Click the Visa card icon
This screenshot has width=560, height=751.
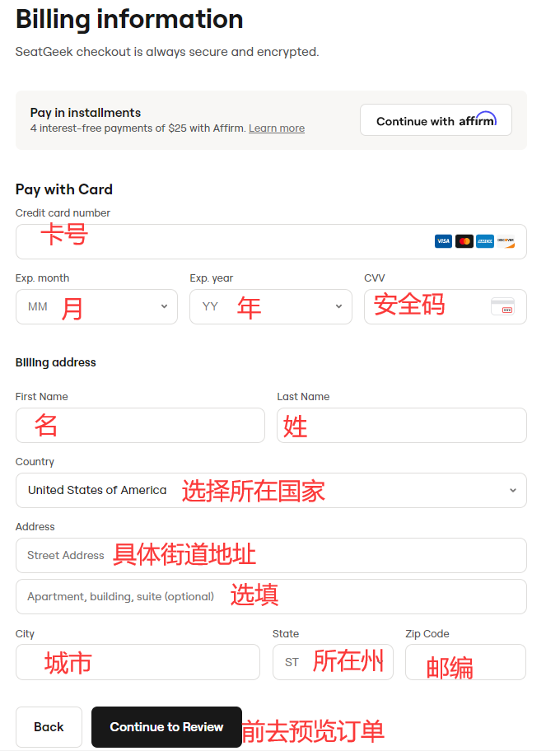[443, 241]
